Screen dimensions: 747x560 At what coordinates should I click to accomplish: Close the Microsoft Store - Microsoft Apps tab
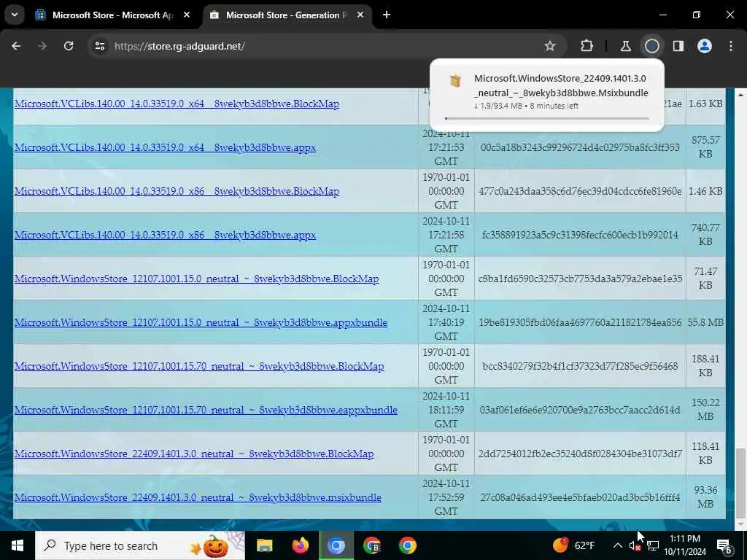[x=187, y=15]
